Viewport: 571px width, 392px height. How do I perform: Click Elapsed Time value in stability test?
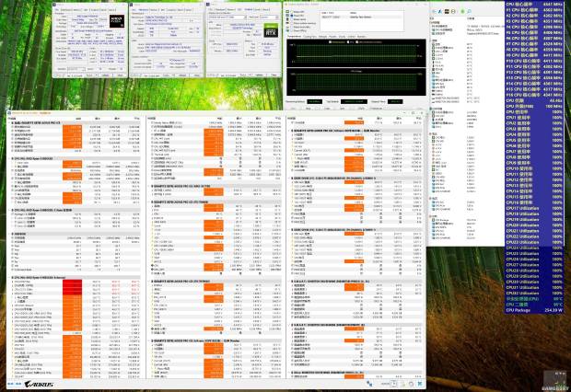pos(395,101)
